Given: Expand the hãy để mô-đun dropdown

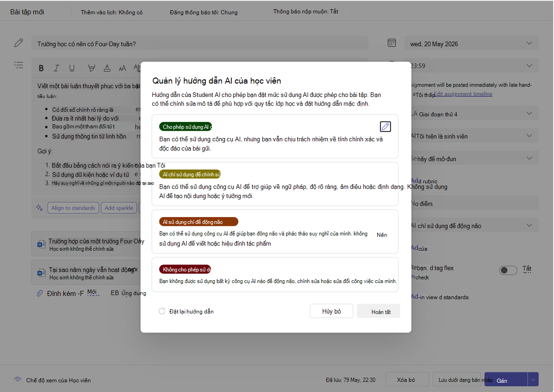Looking at the screenshot, I should [471, 158].
